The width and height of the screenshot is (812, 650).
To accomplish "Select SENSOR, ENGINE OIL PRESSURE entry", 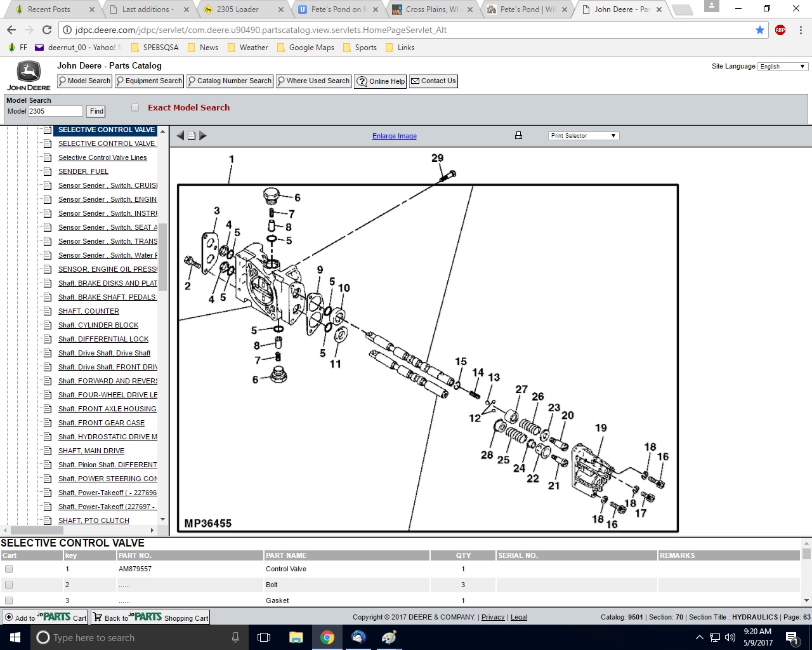I will (x=108, y=269).
